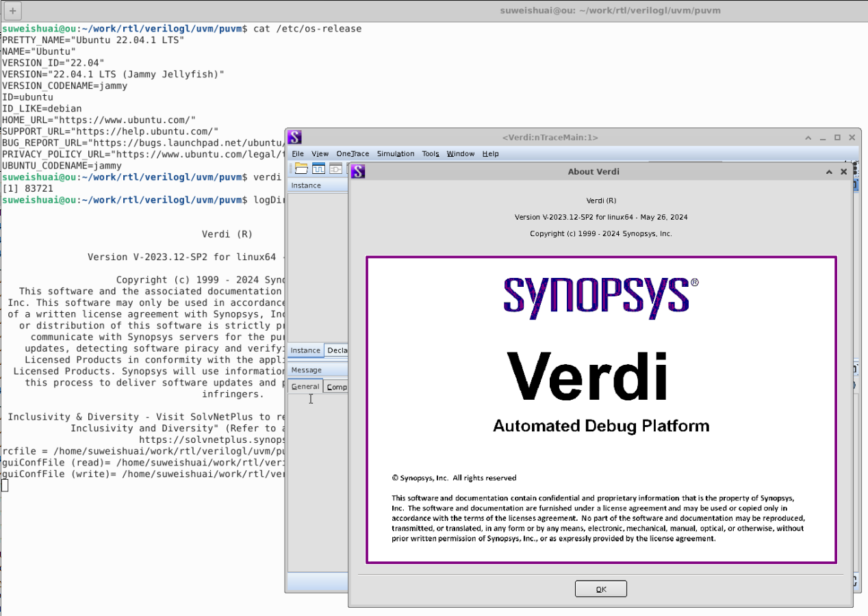This screenshot has height=616, width=868.
Task: Close the About Verdi dialog with the X
Action: pos(844,172)
